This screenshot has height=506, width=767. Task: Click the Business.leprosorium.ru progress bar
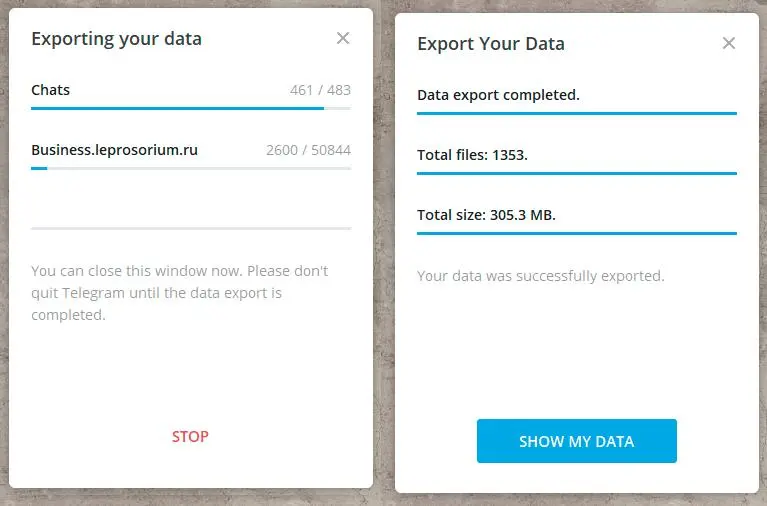coord(191,168)
